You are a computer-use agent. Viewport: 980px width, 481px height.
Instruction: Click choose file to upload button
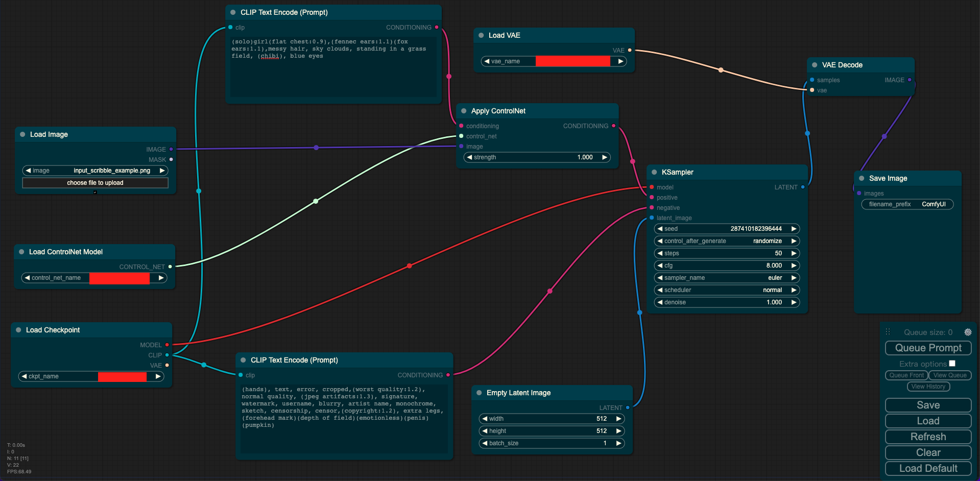click(95, 183)
